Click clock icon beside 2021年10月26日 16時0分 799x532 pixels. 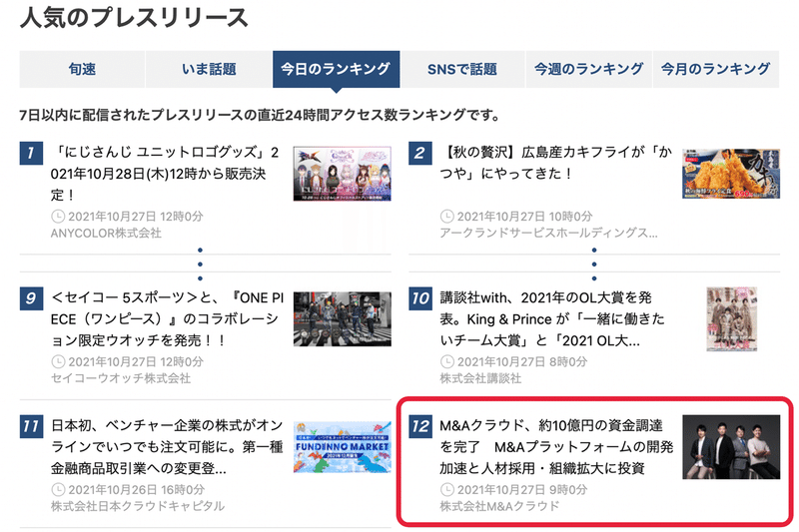58,490
